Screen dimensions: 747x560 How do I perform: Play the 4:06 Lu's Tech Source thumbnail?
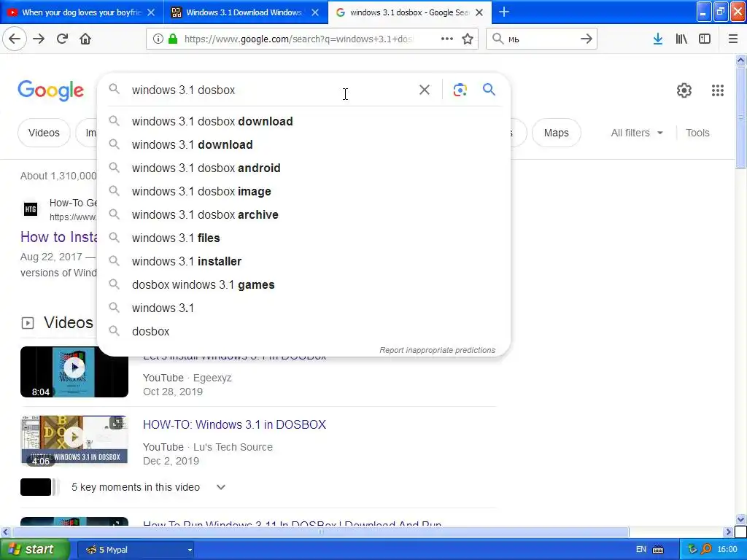pos(74,440)
